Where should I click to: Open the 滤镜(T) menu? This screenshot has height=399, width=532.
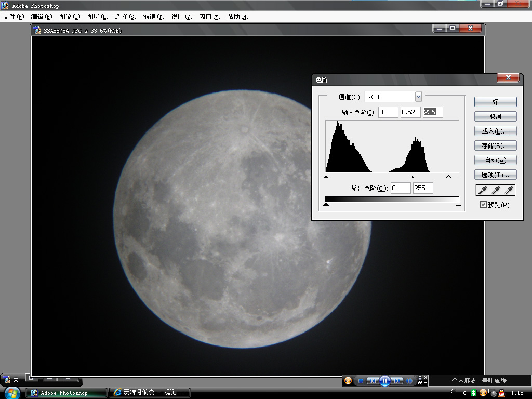pyautogui.click(x=154, y=17)
